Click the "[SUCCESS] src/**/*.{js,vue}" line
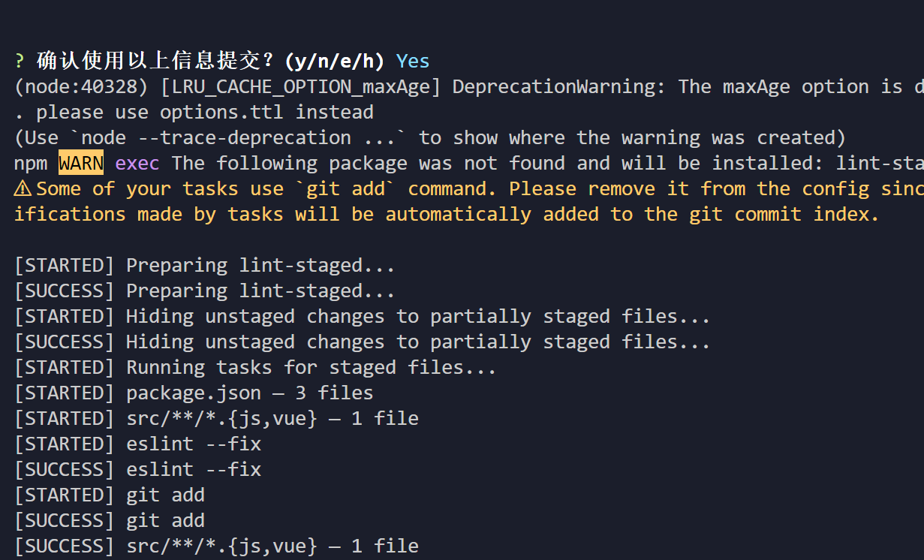924x560 pixels. 216,546
